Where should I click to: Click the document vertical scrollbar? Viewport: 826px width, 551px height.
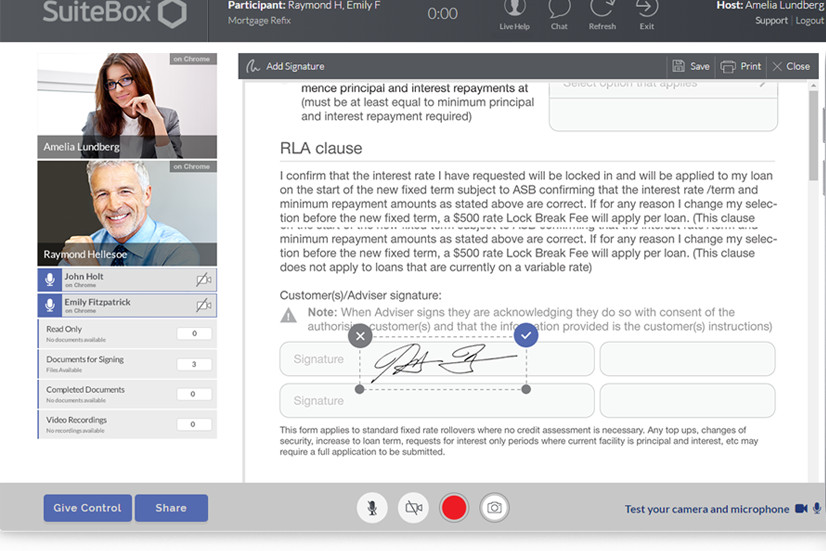click(x=813, y=134)
